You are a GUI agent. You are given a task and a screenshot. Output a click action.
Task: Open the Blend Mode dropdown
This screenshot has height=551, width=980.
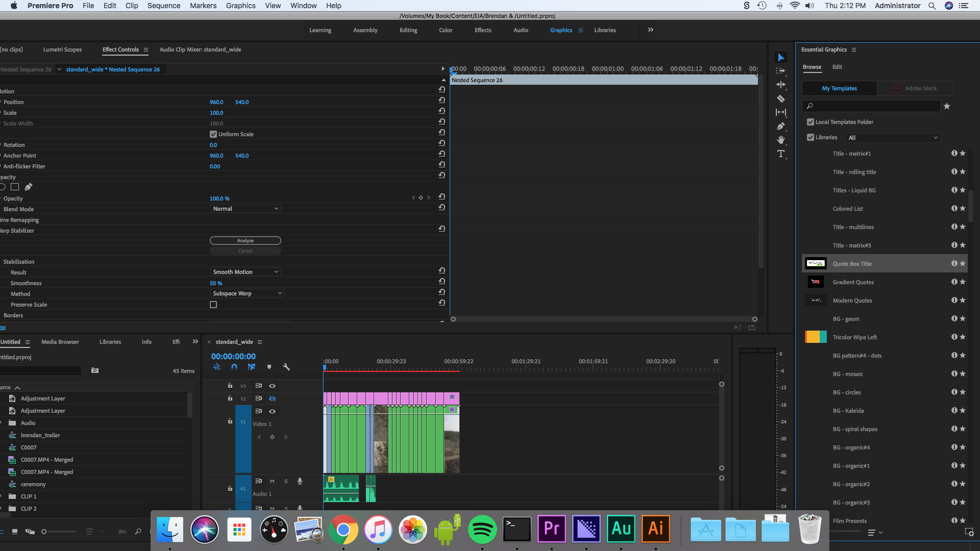click(245, 208)
